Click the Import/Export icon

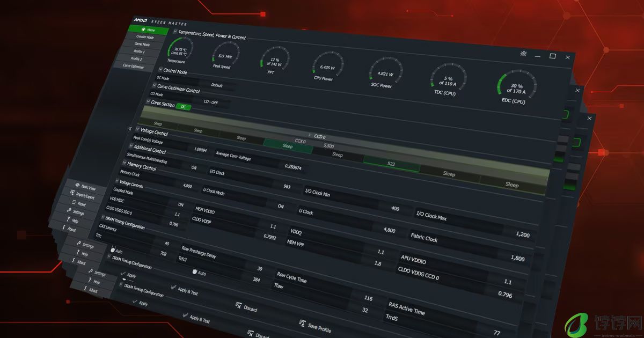click(72, 193)
